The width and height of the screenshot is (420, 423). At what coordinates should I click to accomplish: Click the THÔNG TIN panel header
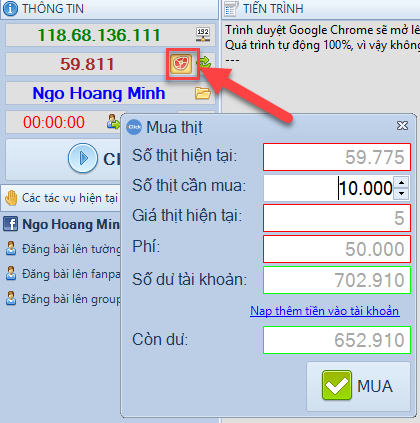110,9
